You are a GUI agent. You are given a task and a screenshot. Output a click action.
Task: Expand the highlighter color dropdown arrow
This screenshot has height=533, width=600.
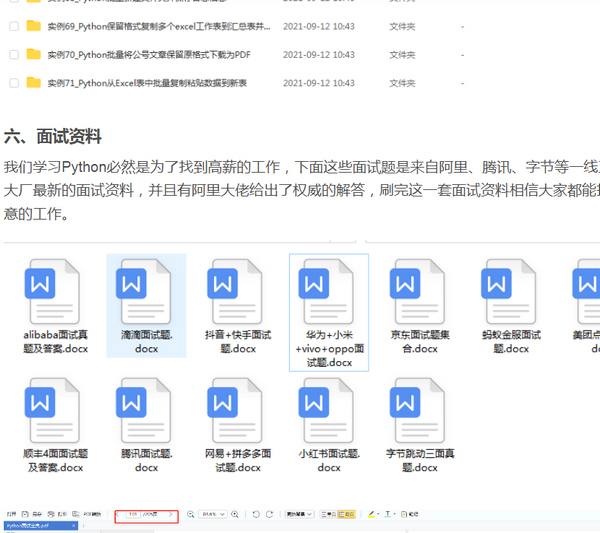(x=378, y=514)
